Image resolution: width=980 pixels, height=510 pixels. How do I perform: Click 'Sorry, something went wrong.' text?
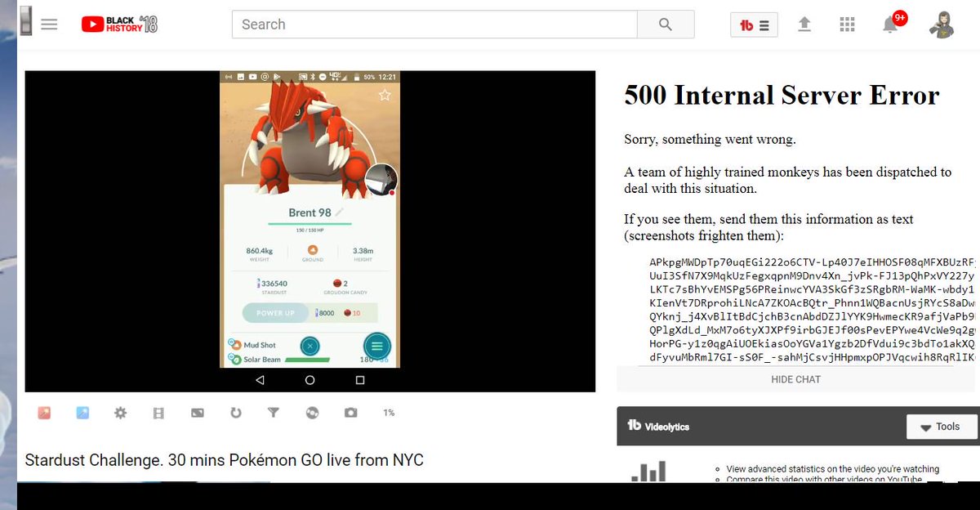point(710,139)
